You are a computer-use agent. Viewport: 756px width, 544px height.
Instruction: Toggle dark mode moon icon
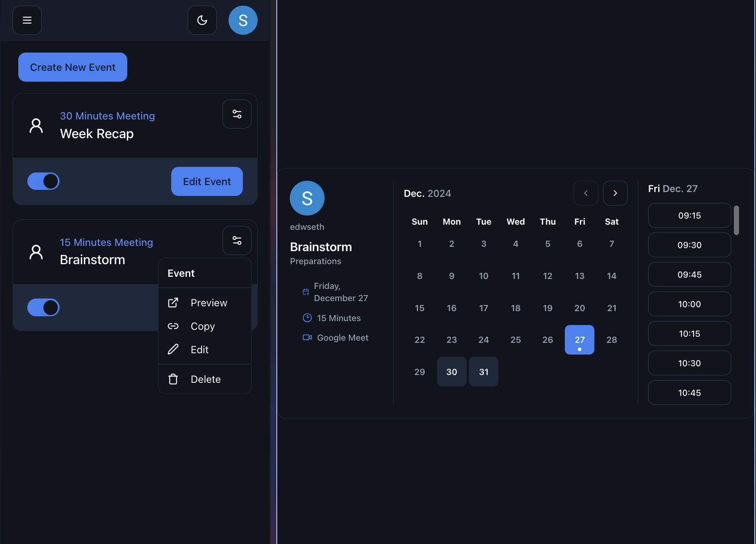coord(202,20)
